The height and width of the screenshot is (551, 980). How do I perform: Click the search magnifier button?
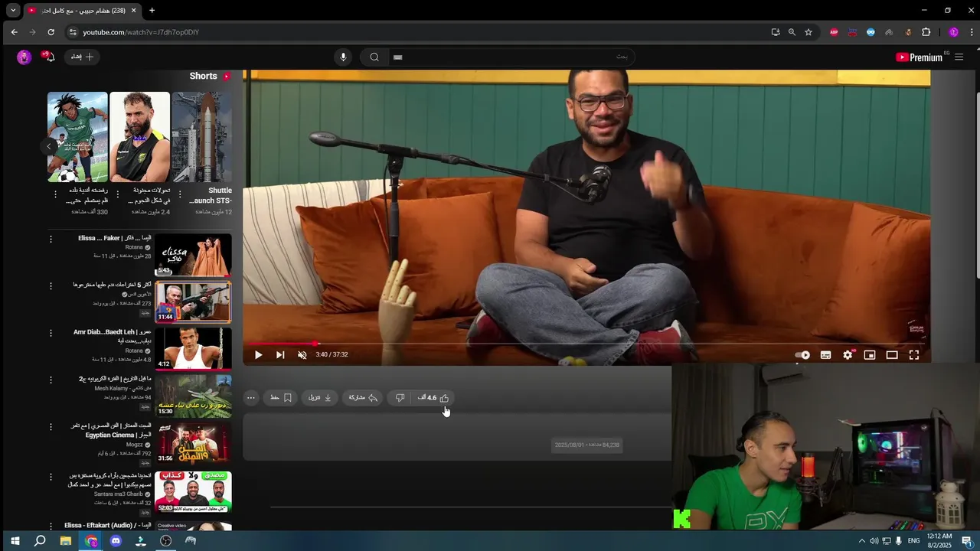(374, 57)
